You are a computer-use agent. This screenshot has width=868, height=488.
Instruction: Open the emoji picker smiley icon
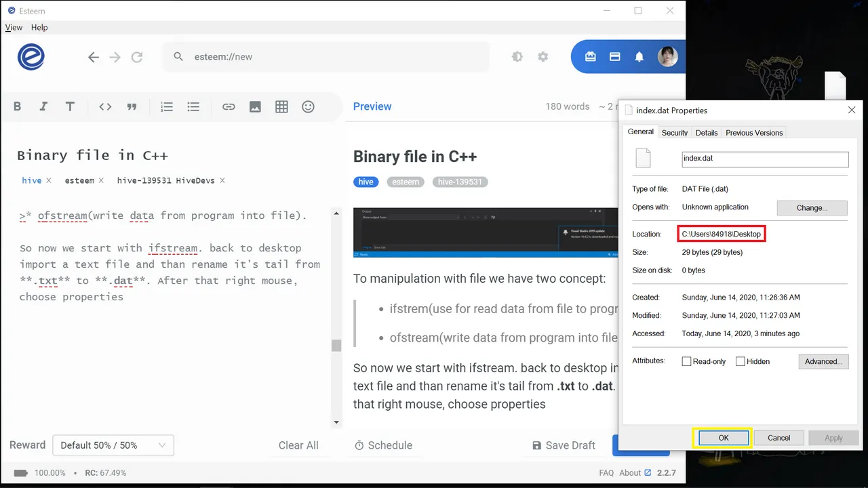tap(308, 106)
